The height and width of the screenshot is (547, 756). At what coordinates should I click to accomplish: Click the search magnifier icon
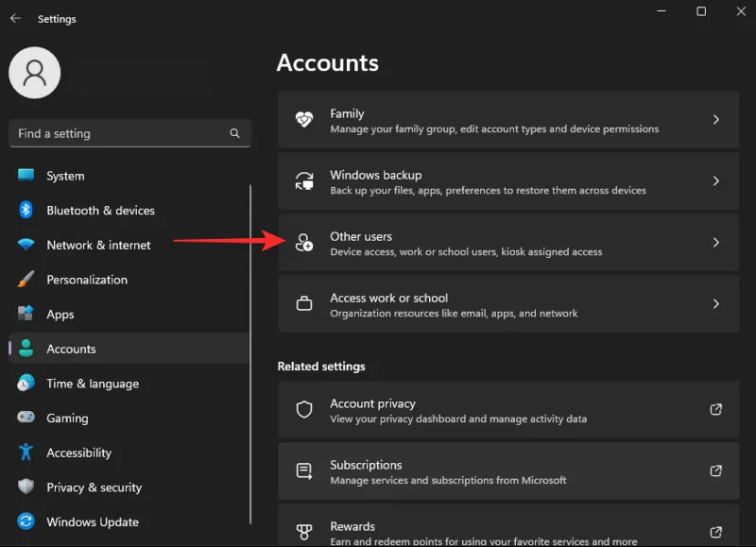point(234,133)
